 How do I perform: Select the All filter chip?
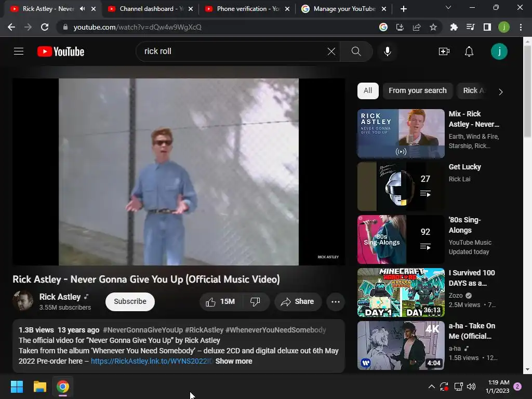[368, 90]
